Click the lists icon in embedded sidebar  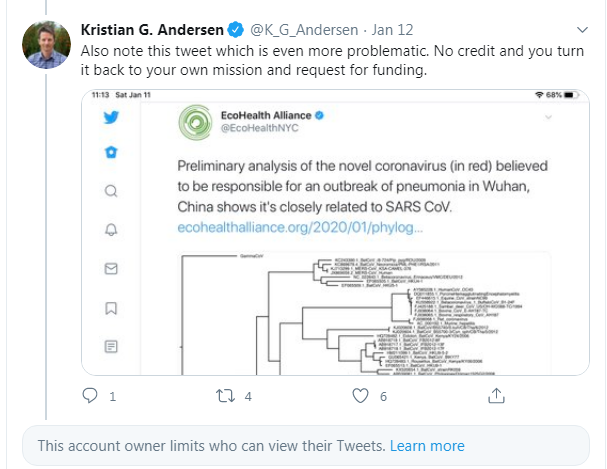pos(112,345)
